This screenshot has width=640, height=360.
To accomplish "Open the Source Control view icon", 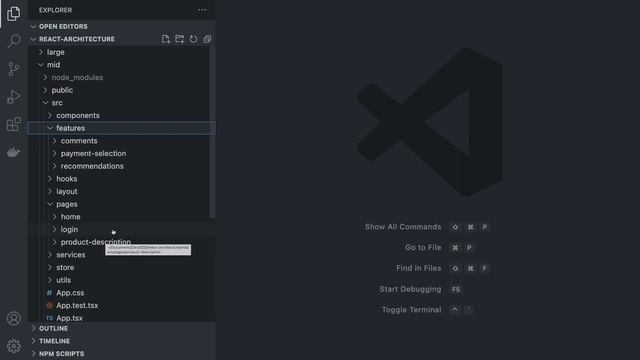I will click(x=13, y=69).
